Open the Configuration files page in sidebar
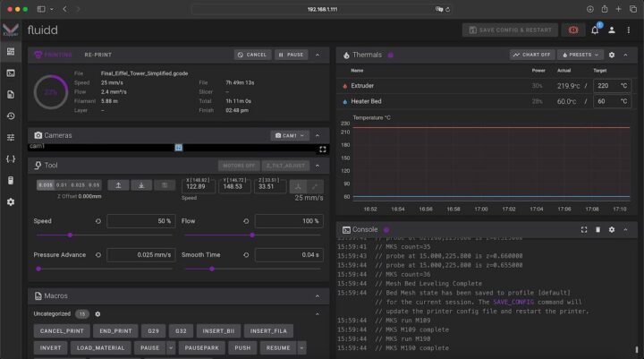This screenshot has height=359, width=644. click(11, 158)
